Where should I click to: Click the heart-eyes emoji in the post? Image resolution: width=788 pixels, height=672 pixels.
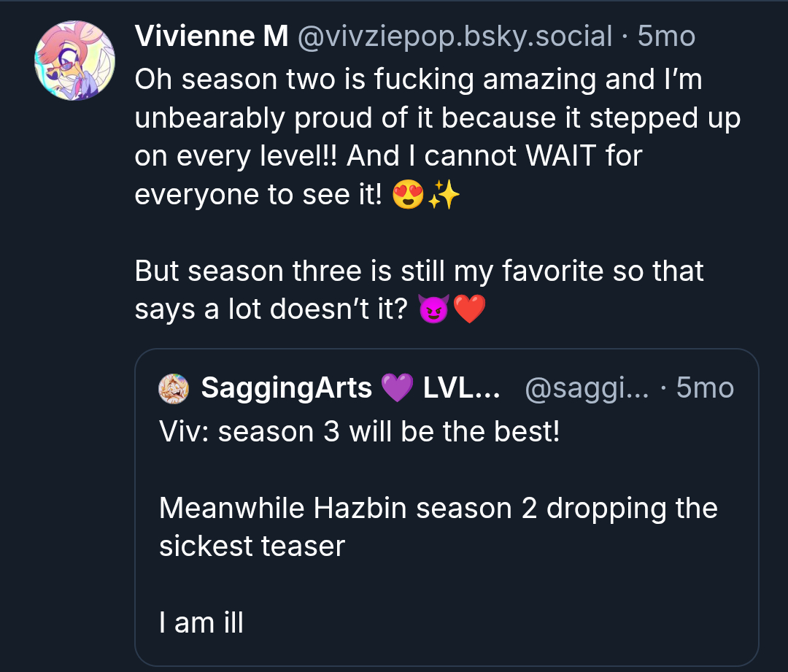(409, 196)
